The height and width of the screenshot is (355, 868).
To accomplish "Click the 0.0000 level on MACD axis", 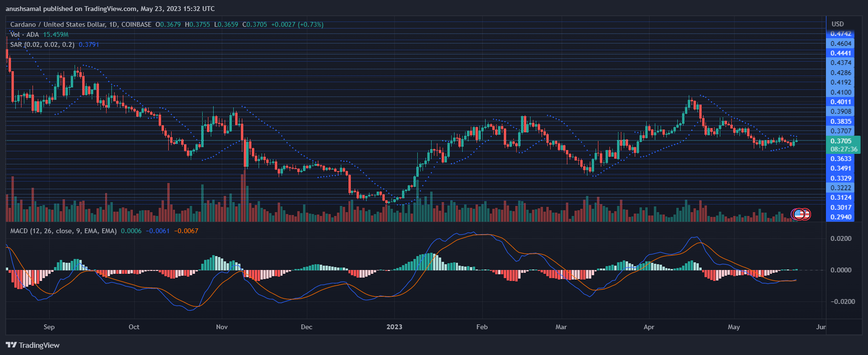I will tap(841, 270).
